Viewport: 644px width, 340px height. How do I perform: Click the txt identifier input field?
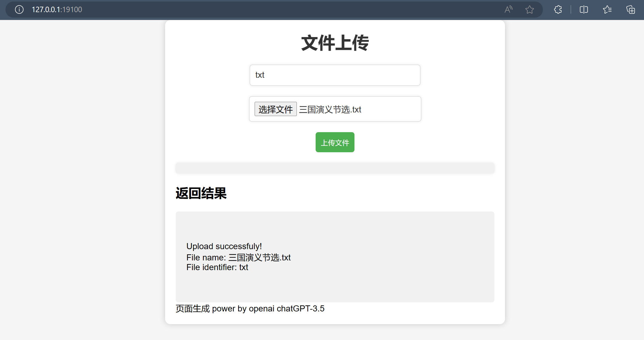pyautogui.click(x=335, y=75)
